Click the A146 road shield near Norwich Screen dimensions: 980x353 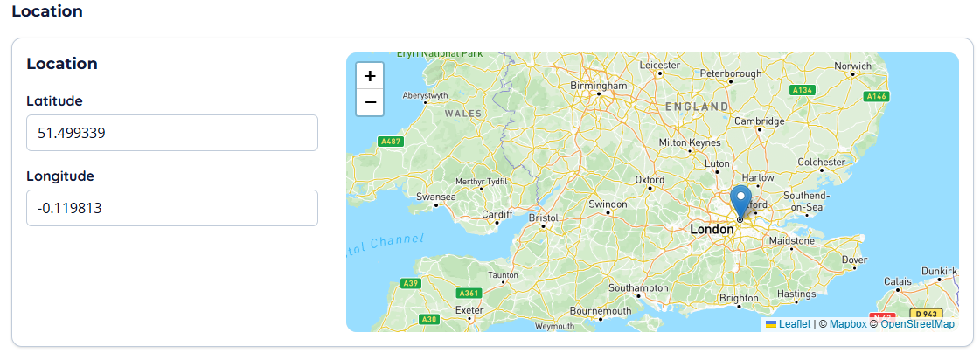877,96
